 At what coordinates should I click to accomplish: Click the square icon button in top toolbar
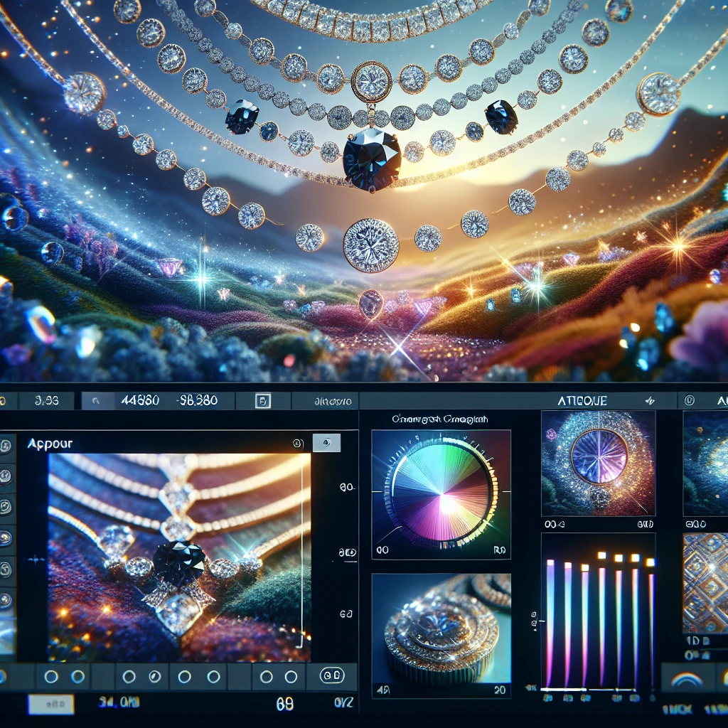(263, 401)
